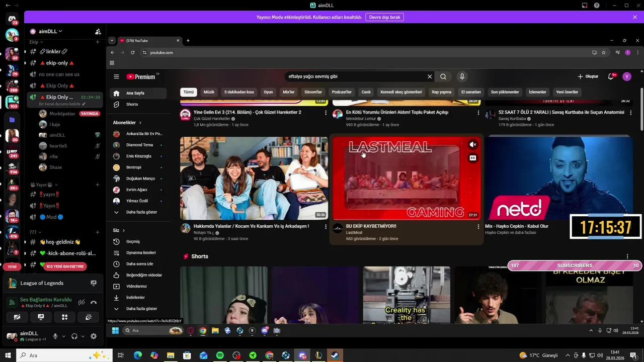
Task: Open Hayko Cepkin Kabul Olur thumbnail
Action: (559, 178)
